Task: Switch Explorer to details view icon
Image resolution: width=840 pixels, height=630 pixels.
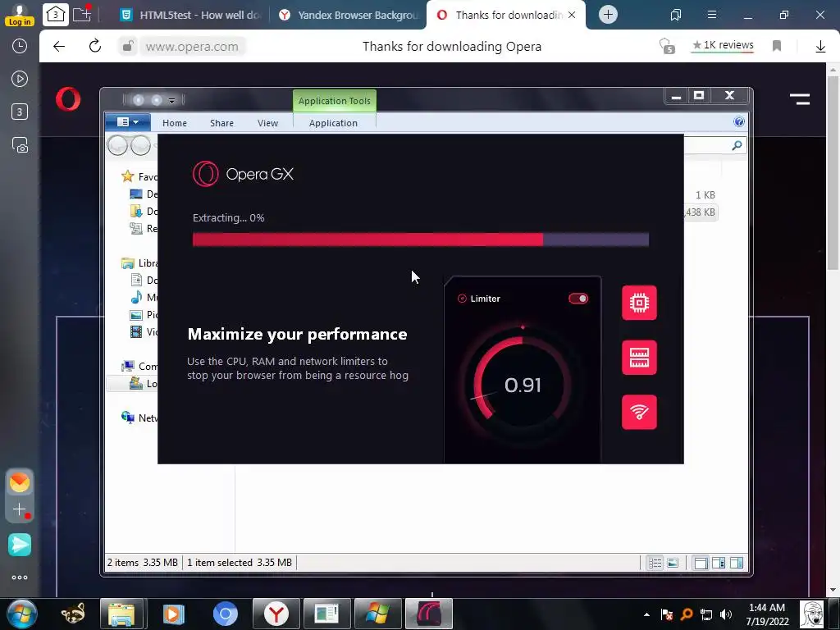Action: (655, 563)
